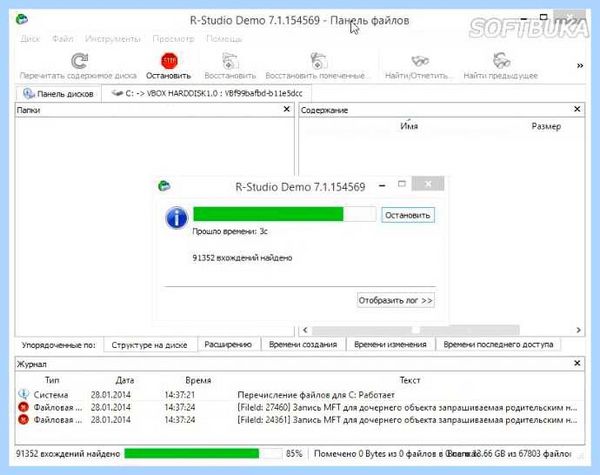Expand the toolbar overflow chevron

(x=580, y=66)
